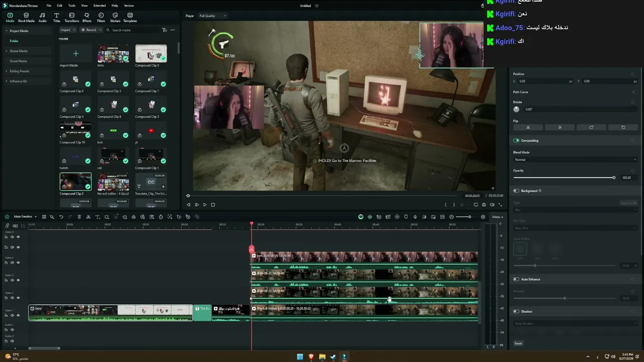The width and height of the screenshot is (644, 362).
Task: Switch to the Audio tab
Action: 42,18
